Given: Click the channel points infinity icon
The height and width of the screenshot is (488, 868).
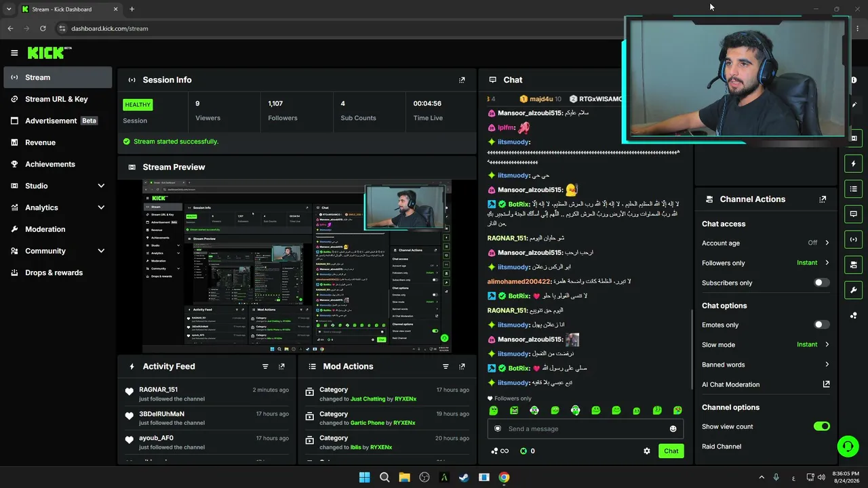Looking at the screenshot, I should [x=500, y=451].
